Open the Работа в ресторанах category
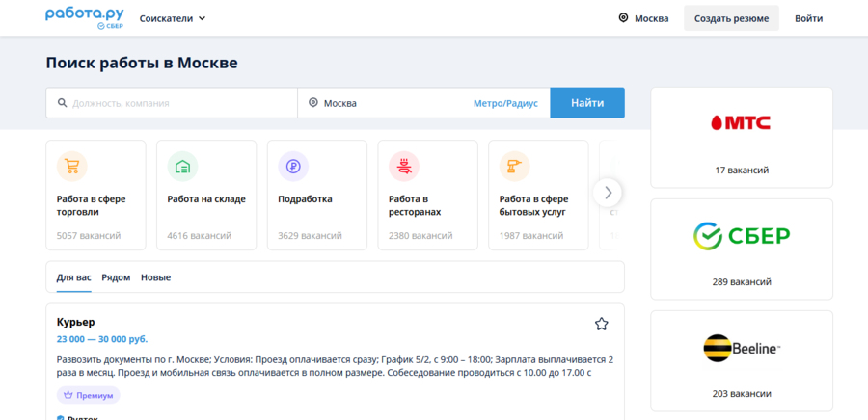Viewport: 868px width, 420px height. 428,196
